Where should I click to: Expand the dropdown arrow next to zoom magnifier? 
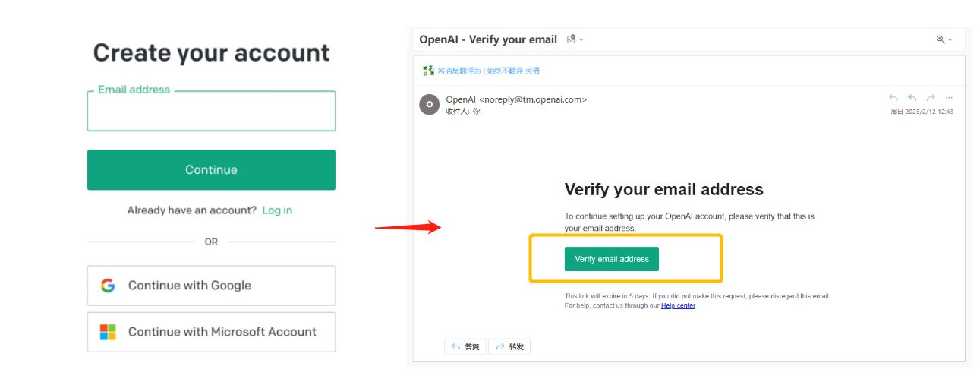[950, 39]
